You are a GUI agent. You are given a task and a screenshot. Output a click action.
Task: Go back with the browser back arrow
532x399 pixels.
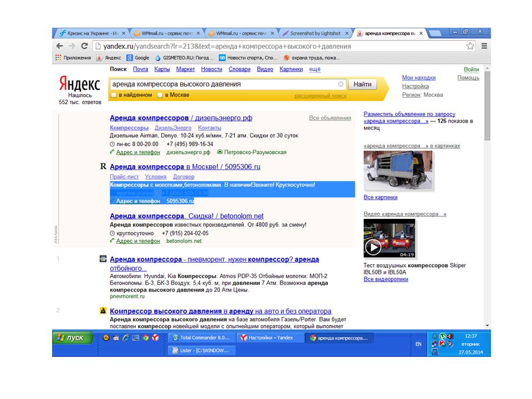(x=60, y=46)
